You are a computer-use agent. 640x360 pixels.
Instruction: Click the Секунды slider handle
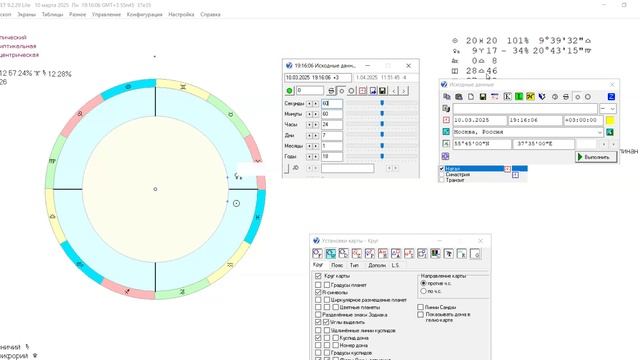pyautogui.click(x=382, y=103)
